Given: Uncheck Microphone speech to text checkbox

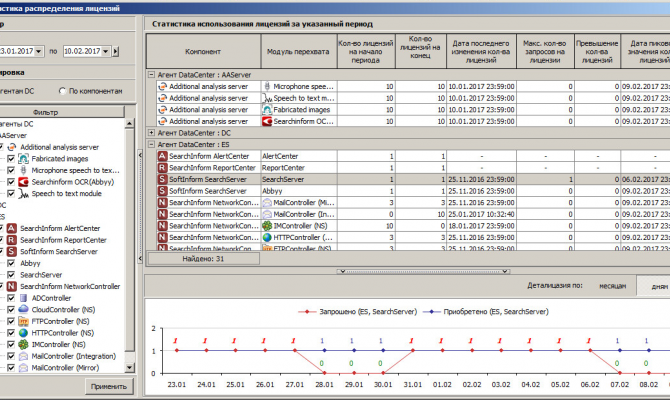Looking at the screenshot, I should tap(11, 170).
